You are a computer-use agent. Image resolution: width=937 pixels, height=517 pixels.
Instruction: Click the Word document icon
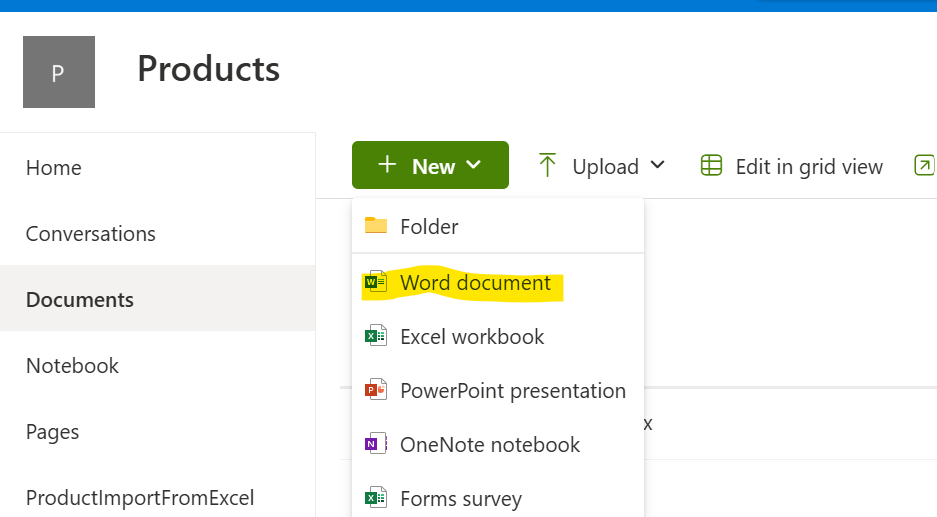pos(376,283)
